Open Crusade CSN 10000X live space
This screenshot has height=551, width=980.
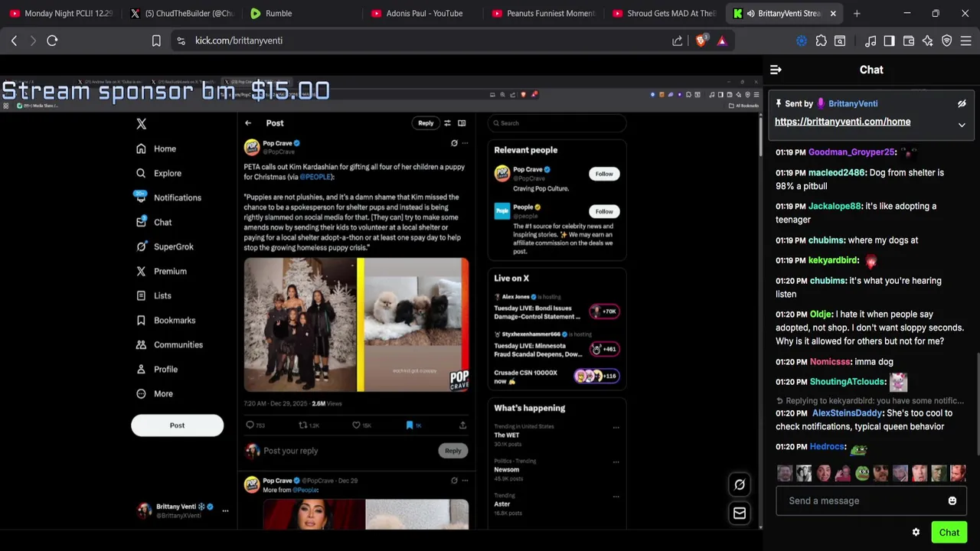coord(557,376)
